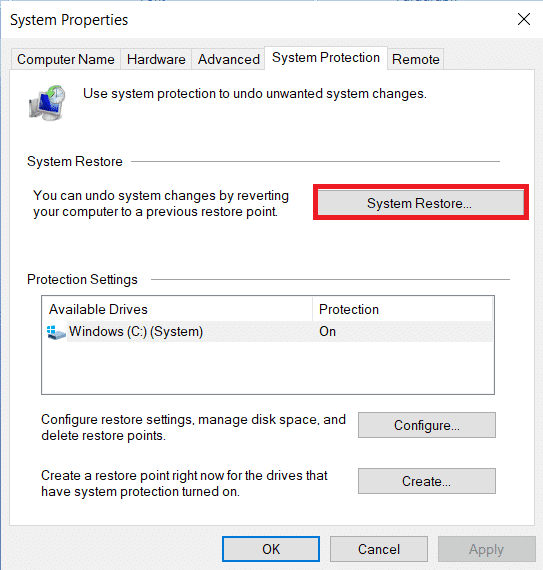
Task: Open Configure restore settings
Action: tap(427, 425)
